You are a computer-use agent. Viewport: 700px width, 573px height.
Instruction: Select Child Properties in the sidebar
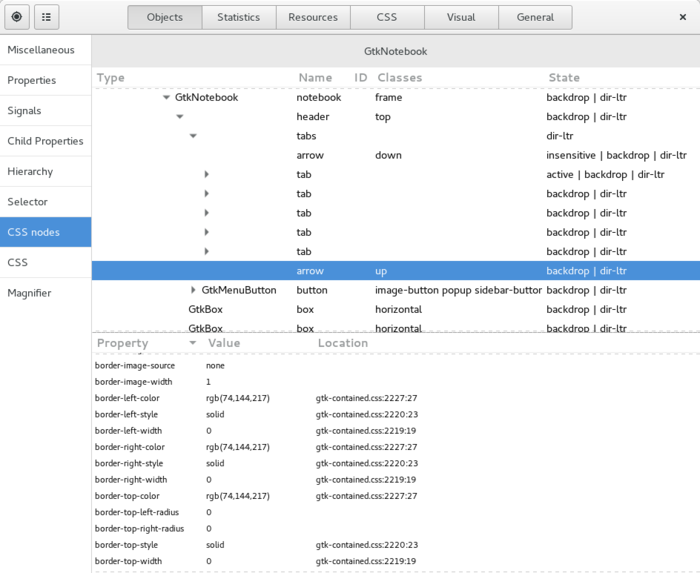tap(45, 141)
